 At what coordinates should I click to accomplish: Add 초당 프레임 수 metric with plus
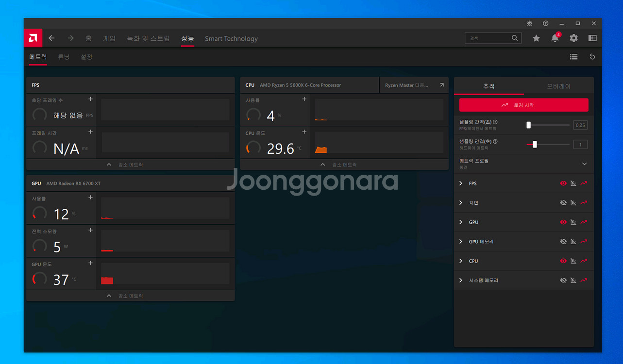(x=90, y=99)
